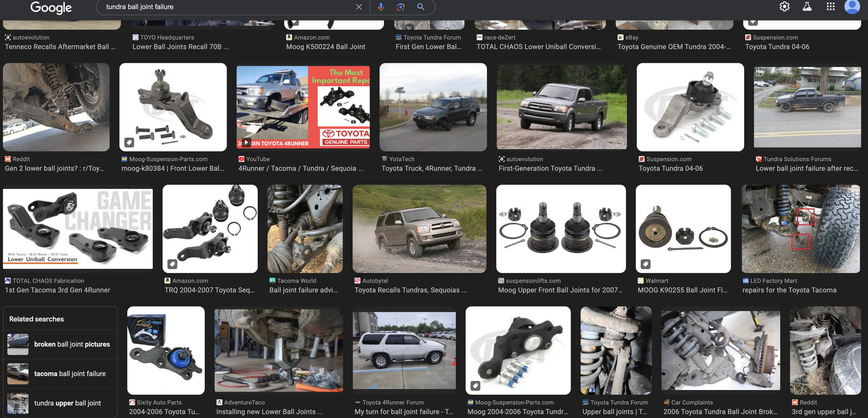The image size is (868, 418).
Task: Open AdventureTaco Installing new Lower Ball Joints image
Action: click(x=279, y=351)
